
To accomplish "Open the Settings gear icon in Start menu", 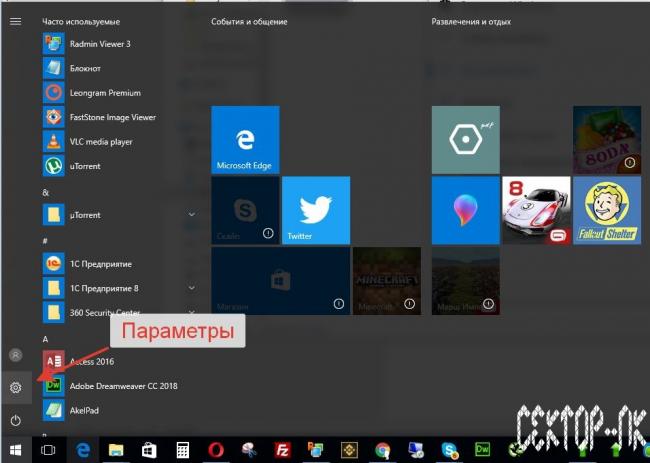I will [15, 387].
